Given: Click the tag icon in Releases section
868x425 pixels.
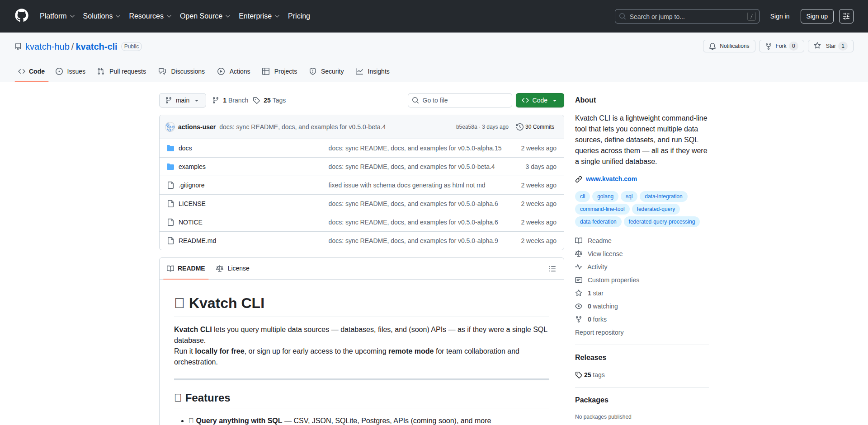Looking at the screenshot, I should click(x=579, y=375).
